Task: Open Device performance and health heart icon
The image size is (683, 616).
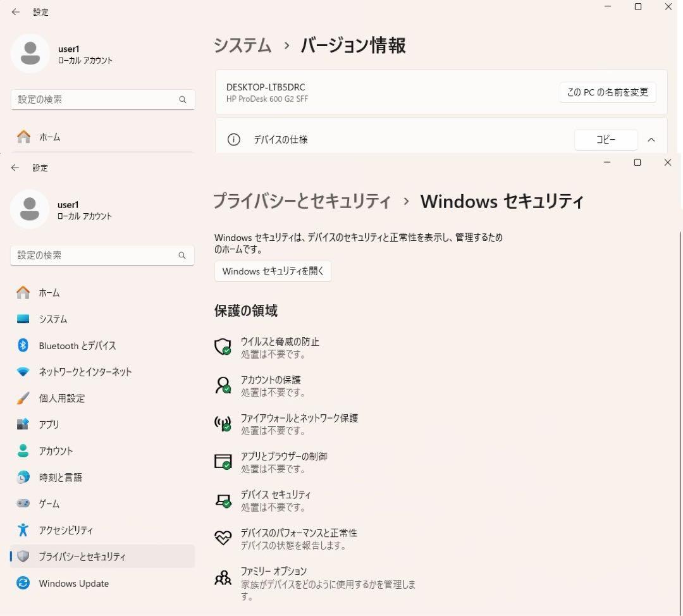Action: tap(223, 538)
